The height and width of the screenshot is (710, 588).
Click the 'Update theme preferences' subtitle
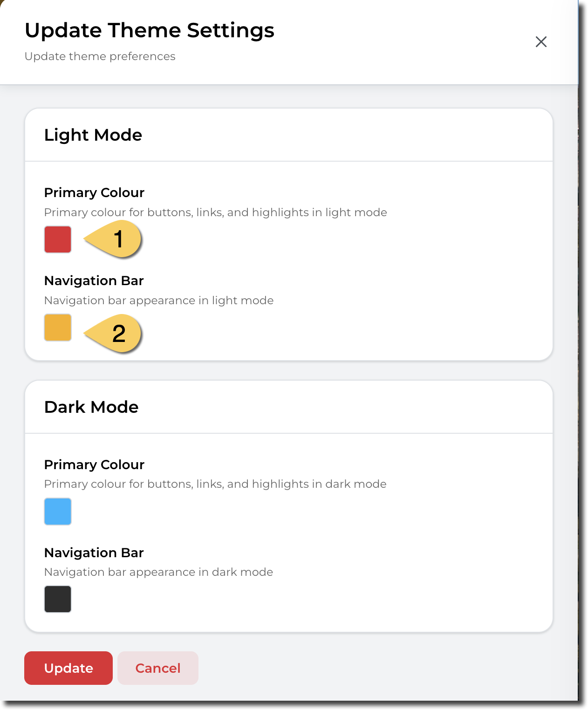pos(100,56)
